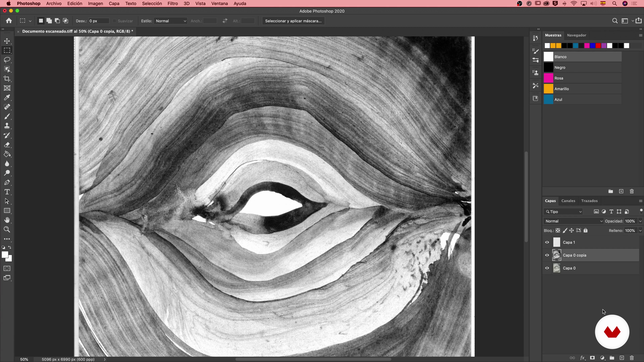Expand the Opacidad value dropdown arrow
Viewport: 644px width, 362px height.
coord(640,221)
